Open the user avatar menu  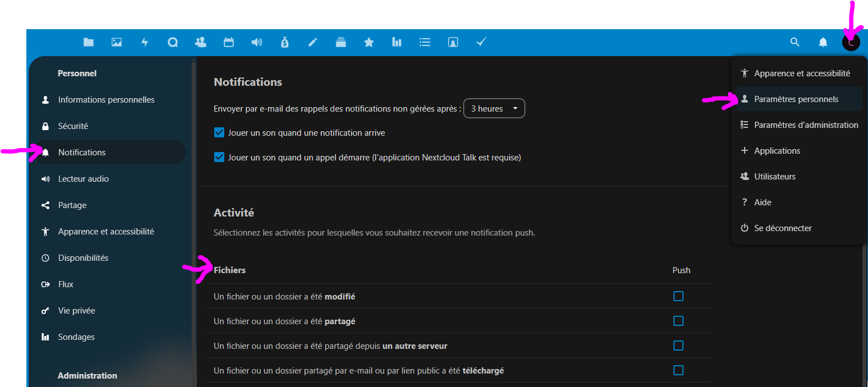coord(851,42)
